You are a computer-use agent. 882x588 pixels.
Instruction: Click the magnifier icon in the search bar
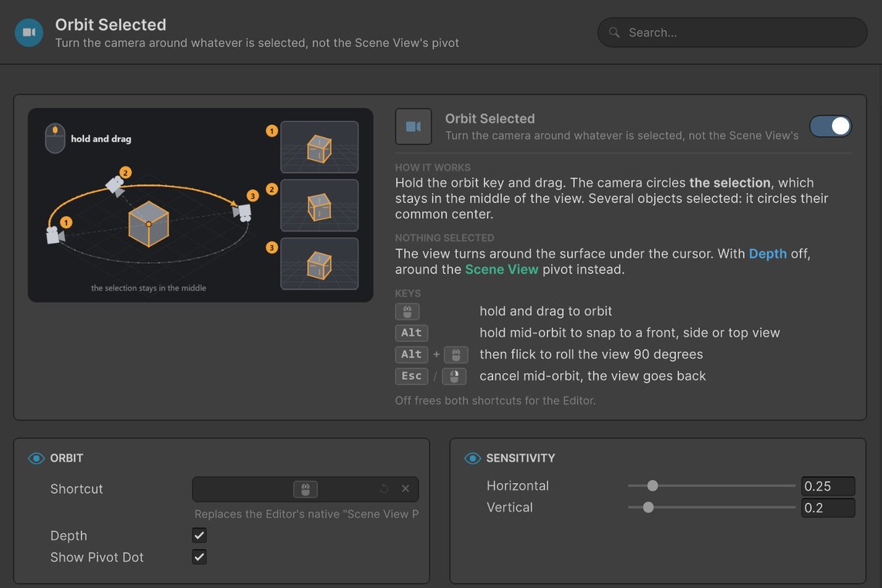coord(614,32)
